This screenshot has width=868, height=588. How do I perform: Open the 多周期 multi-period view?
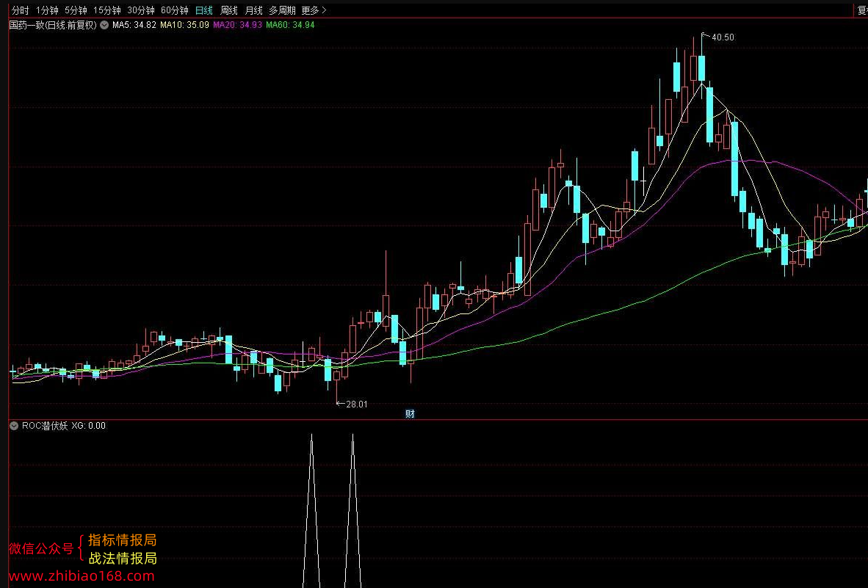(x=282, y=10)
